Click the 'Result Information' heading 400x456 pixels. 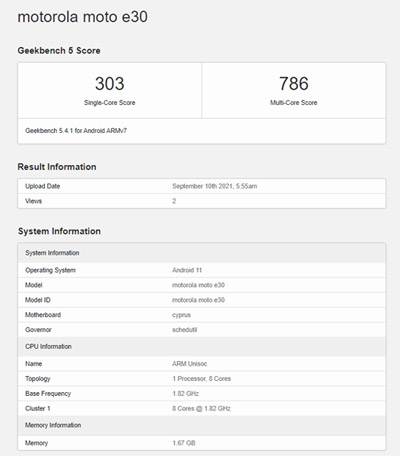(x=57, y=167)
